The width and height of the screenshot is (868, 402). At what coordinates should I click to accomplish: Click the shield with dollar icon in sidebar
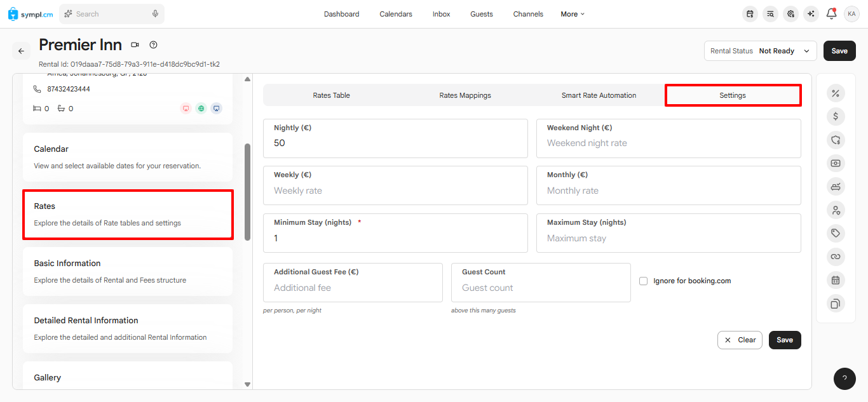(x=836, y=140)
